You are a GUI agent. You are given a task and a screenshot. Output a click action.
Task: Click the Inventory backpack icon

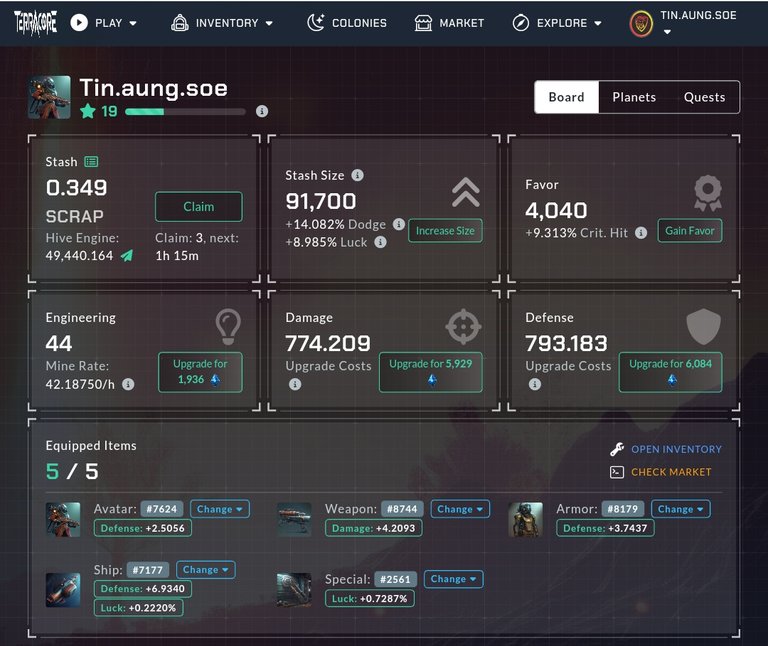point(180,23)
